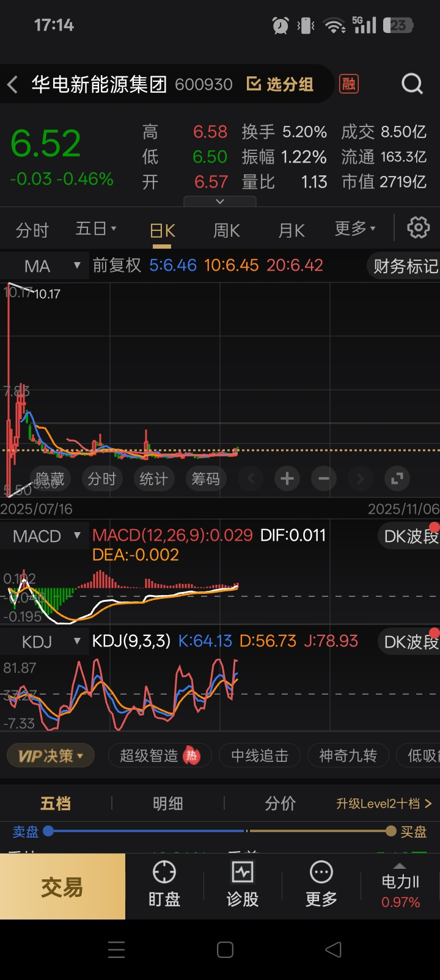Viewport: 440px width, 980px height.
Task: Open 诊股 stock diagnosis icon
Action: (243, 885)
